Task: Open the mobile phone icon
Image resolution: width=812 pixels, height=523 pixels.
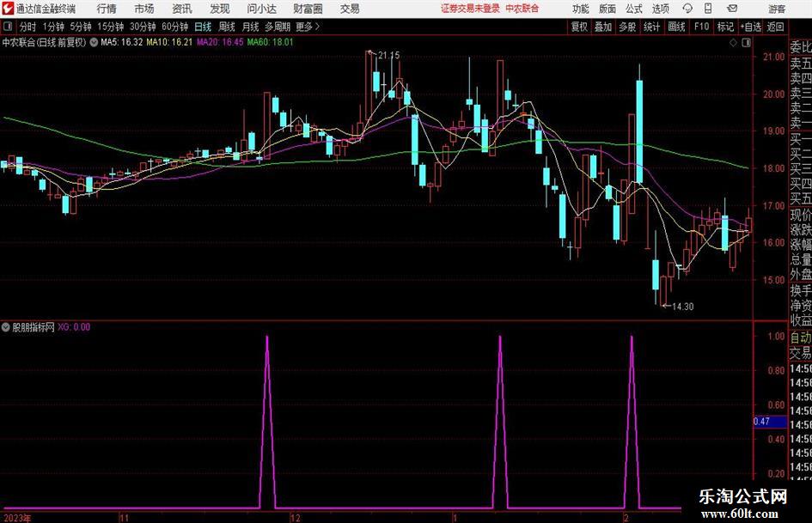Action: coord(708,9)
